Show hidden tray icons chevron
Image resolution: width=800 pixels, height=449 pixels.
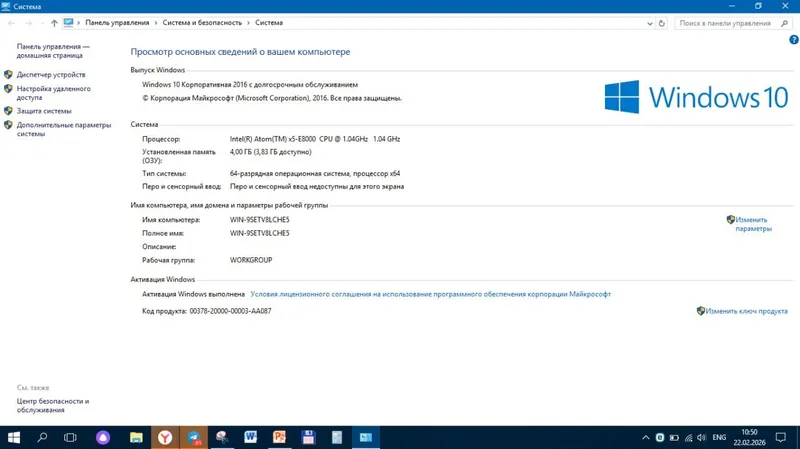tap(645, 437)
